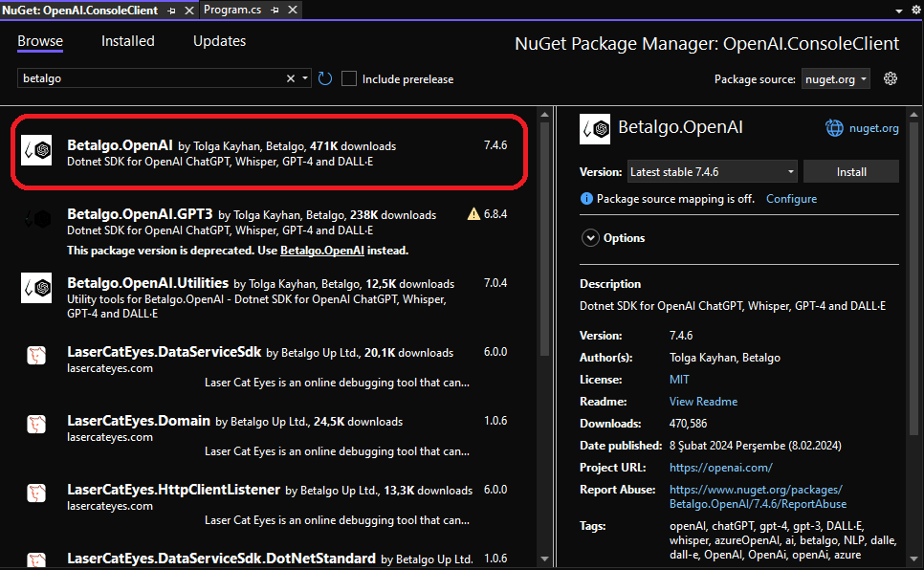This screenshot has height=570, width=924.
Task: Click the globe icon next to nuget.org
Action: [x=834, y=128]
